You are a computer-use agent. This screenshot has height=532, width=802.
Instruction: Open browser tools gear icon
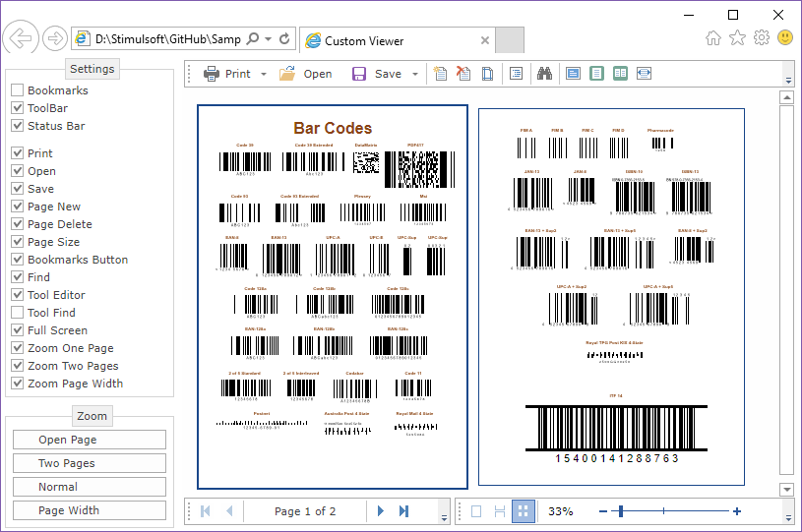tap(762, 37)
